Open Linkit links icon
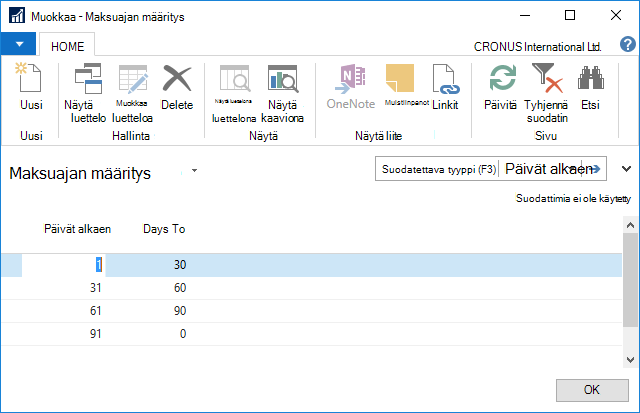This screenshot has height=413, width=640. click(x=445, y=78)
